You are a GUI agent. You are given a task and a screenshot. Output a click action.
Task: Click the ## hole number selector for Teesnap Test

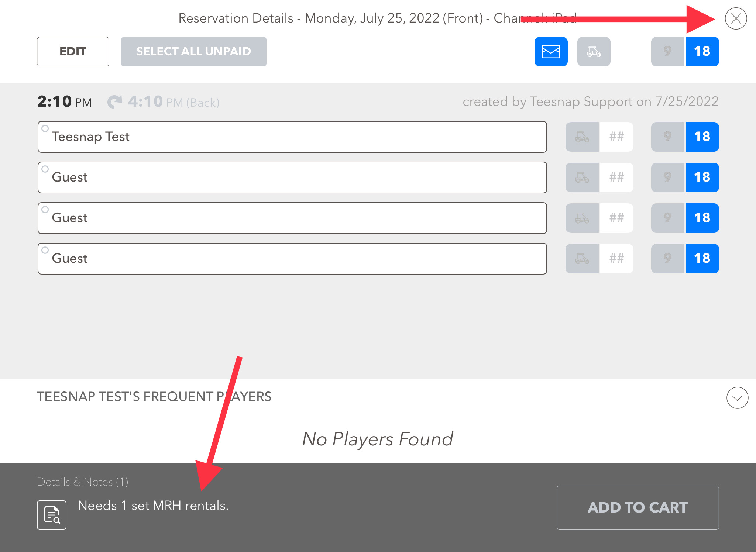coord(616,137)
